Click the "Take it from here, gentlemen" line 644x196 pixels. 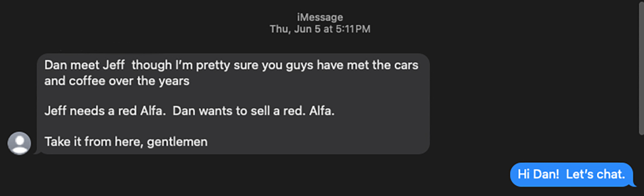pyautogui.click(x=126, y=142)
